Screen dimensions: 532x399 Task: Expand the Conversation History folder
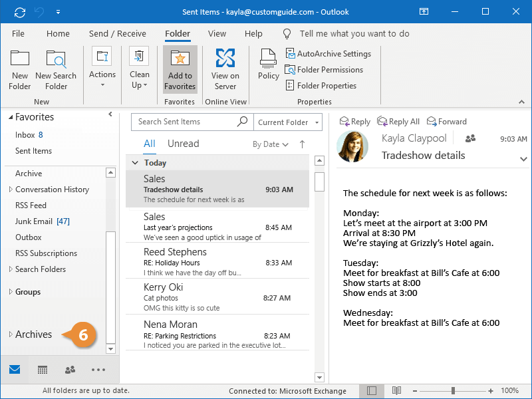(11, 190)
